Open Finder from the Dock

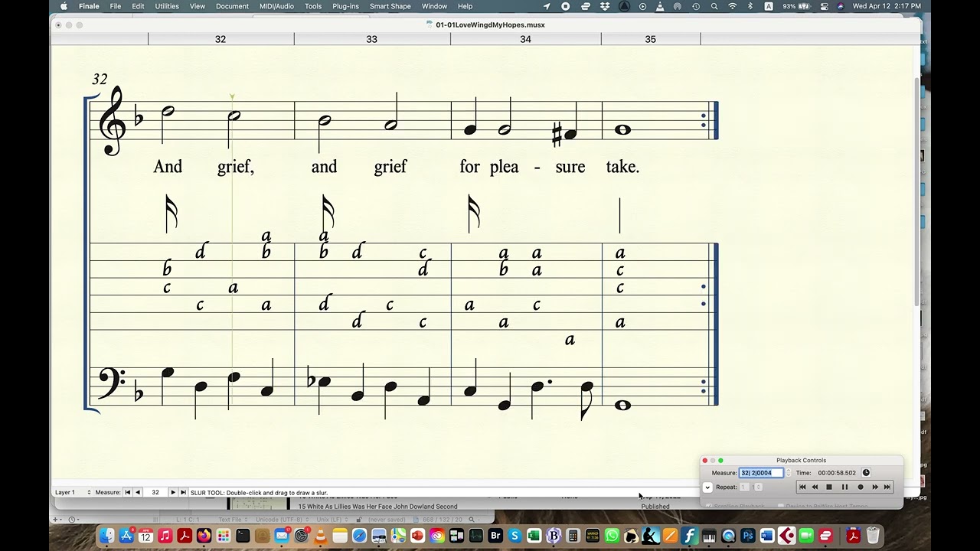(107, 536)
